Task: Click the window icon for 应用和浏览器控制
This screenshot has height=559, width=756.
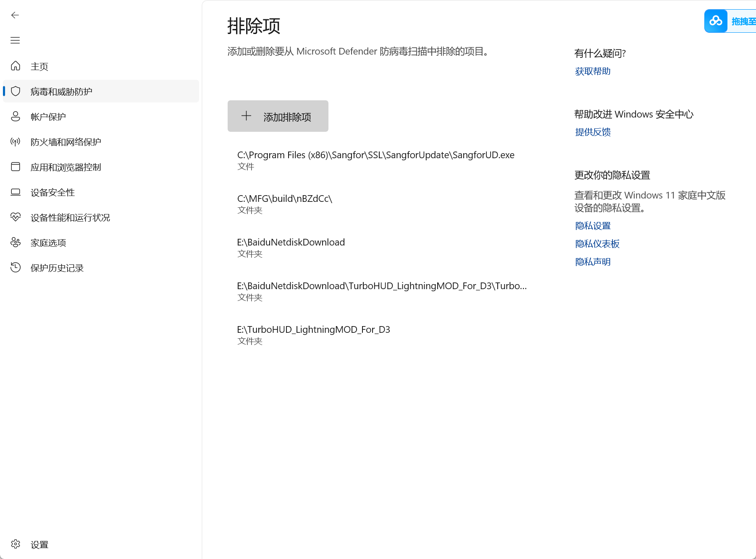Action: (x=16, y=167)
